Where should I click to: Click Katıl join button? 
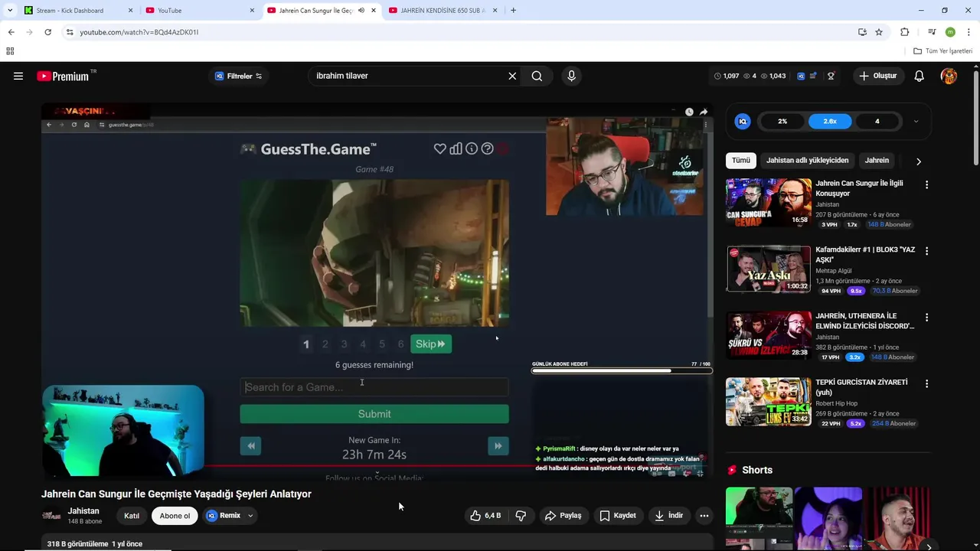point(132,516)
